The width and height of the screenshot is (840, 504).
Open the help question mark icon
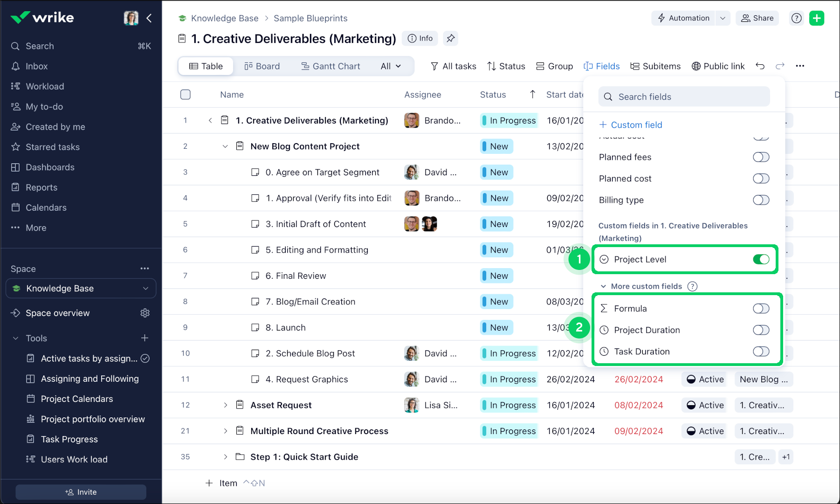pos(797,18)
